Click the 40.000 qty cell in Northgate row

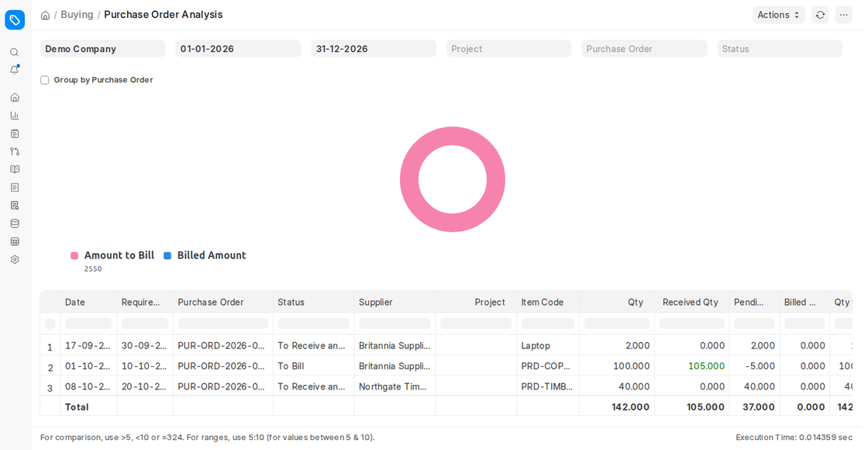pos(617,386)
